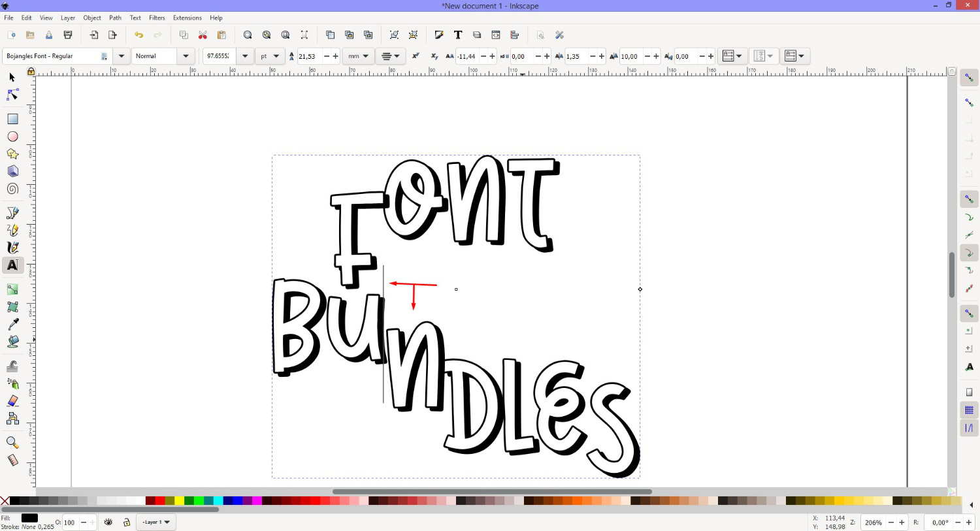
Task: Choose the Spray tool
Action: [12, 383]
